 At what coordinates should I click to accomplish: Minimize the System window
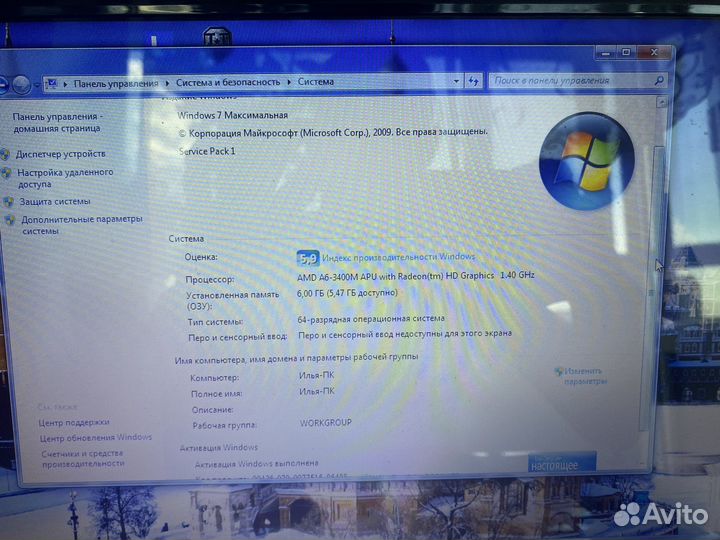pos(606,53)
